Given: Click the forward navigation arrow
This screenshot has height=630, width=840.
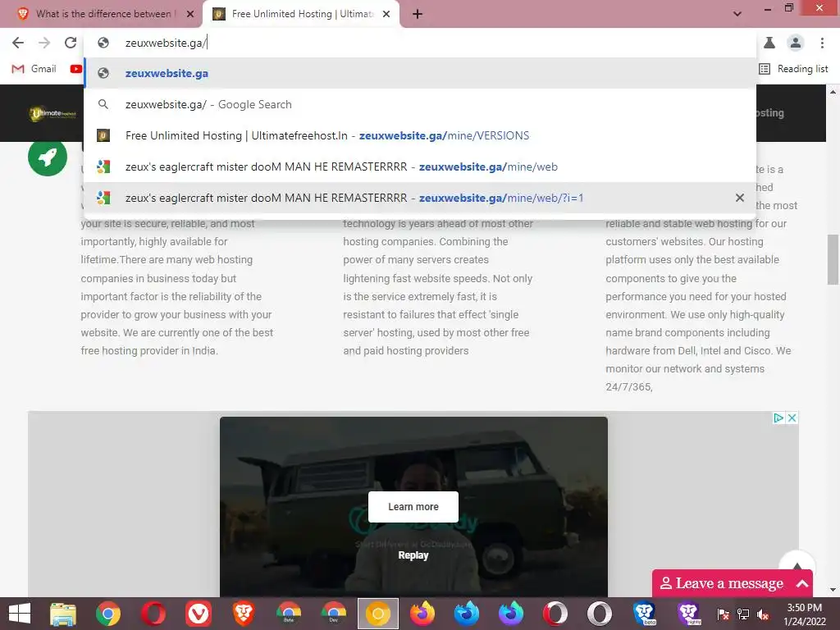Looking at the screenshot, I should (x=44, y=43).
